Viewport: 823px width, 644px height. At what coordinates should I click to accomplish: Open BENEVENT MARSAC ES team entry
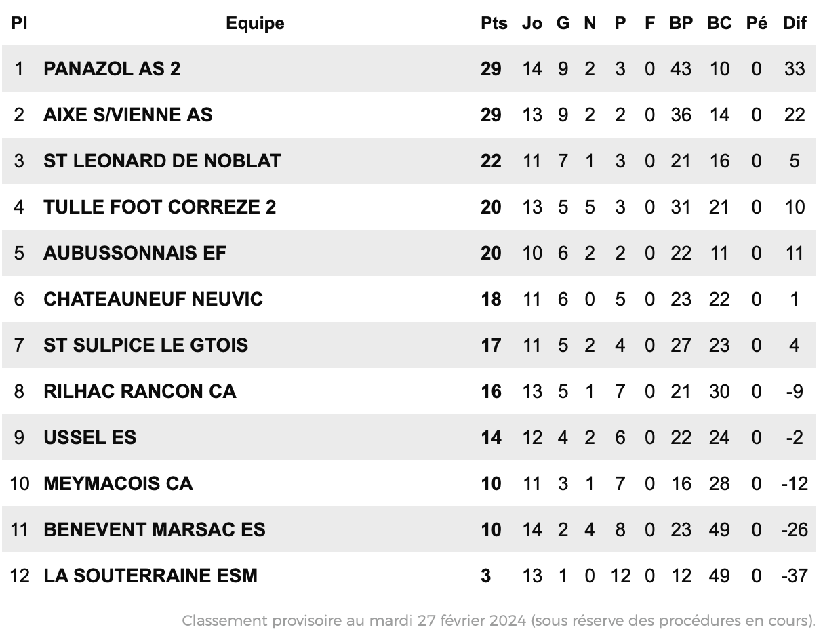[155, 529]
